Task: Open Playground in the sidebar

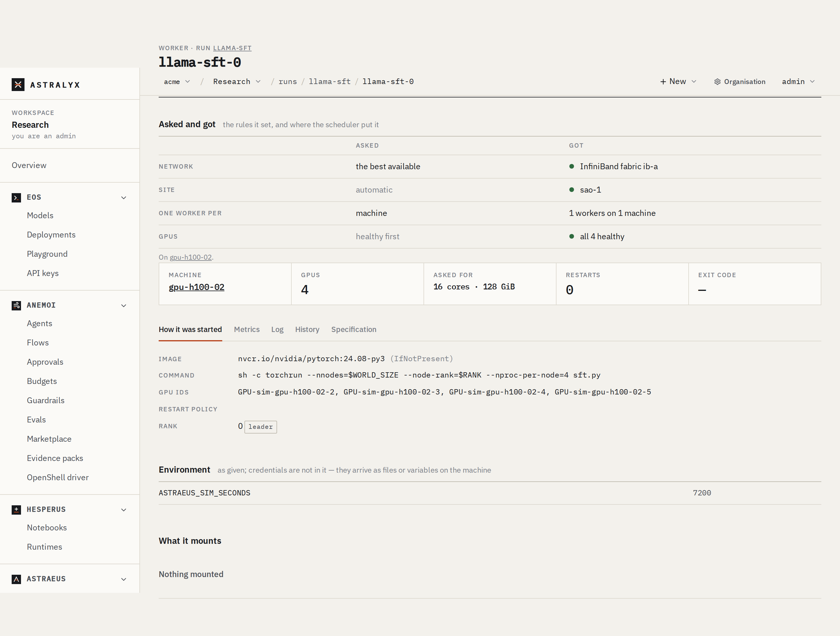Action: (47, 254)
